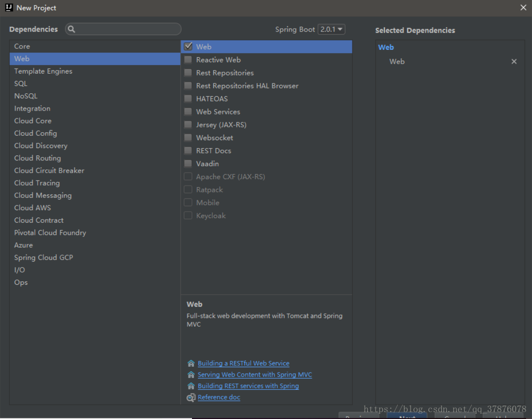The image size is (532, 419).
Task: Select the Cloud Core category
Action: tap(95, 121)
